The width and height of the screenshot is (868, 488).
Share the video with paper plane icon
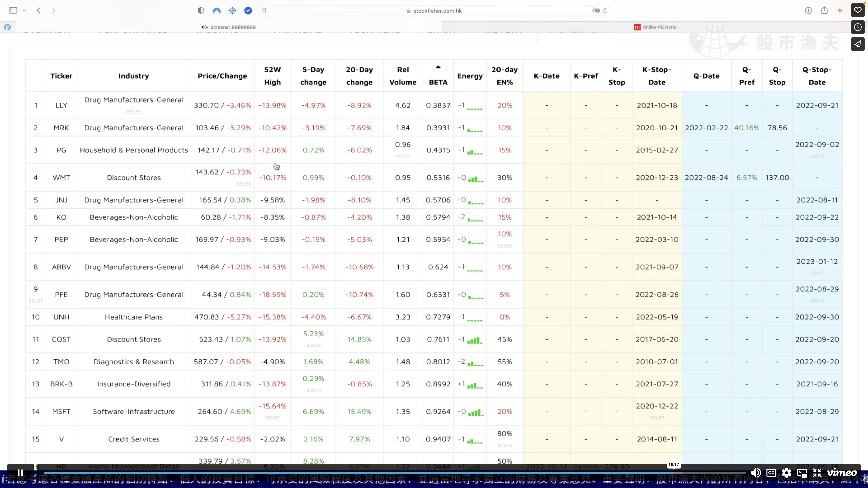[x=858, y=44]
